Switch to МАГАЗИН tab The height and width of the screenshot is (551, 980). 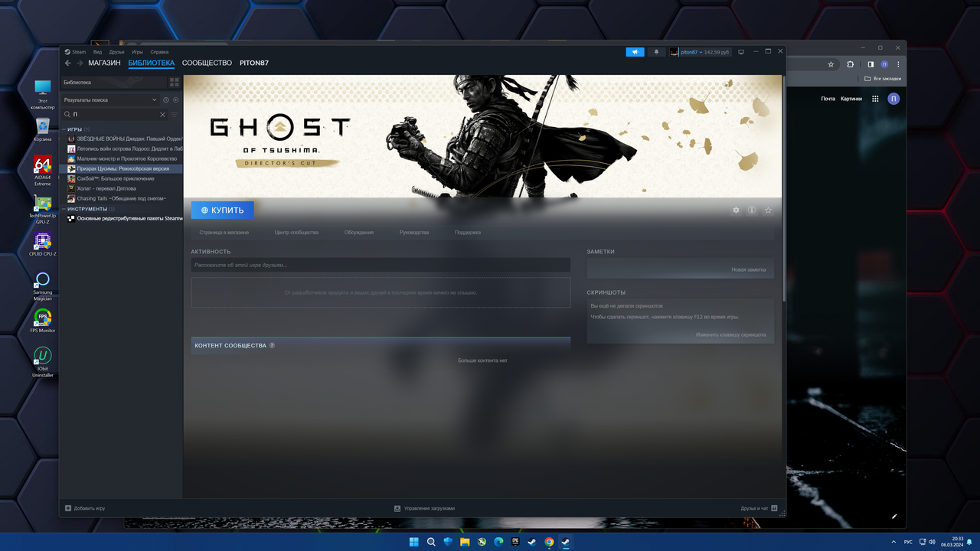pos(104,63)
